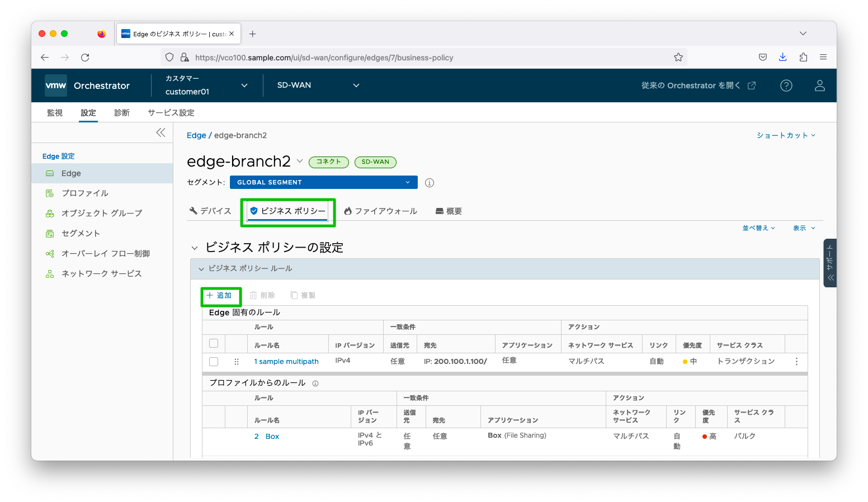
Task: Open the 表示 view dropdown
Action: coord(804,228)
